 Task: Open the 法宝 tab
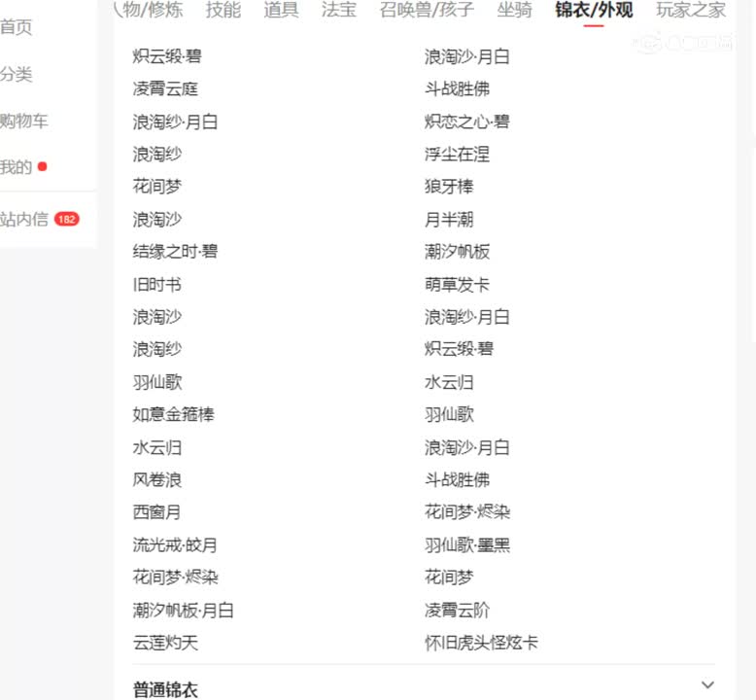click(339, 10)
